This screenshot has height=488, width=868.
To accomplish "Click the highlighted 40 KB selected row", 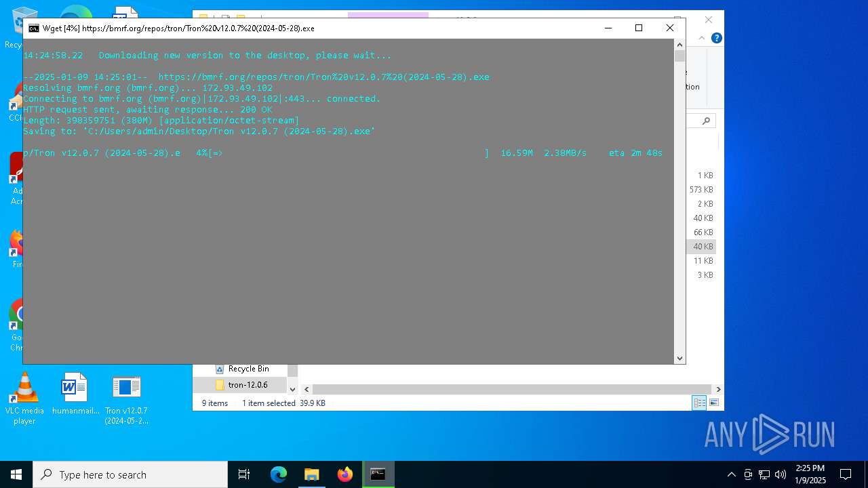I will click(x=701, y=247).
